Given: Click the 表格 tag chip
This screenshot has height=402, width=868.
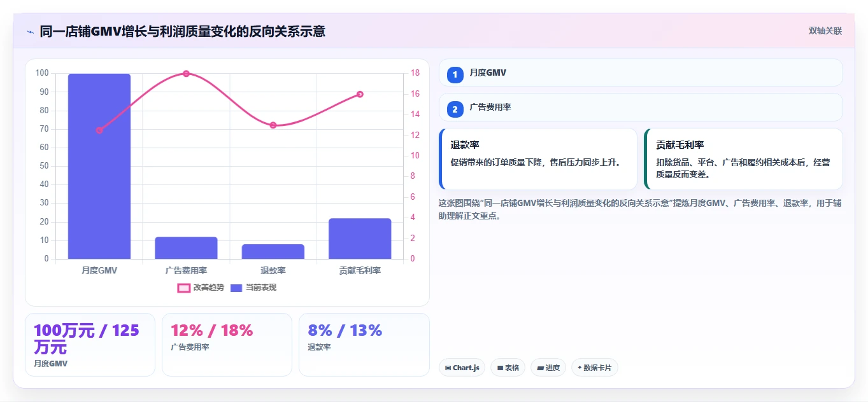Looking at the screenshot, I should pyautogui.click(x=508, y=368).
